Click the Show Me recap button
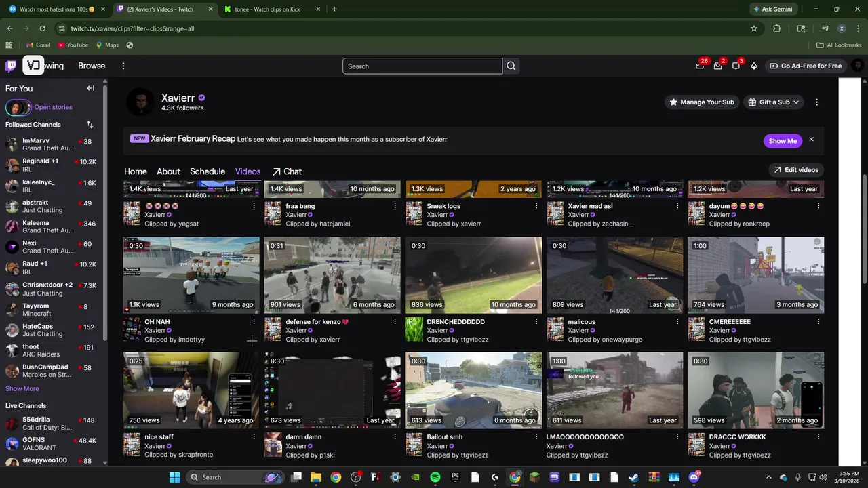The image size is (868, 488). (x=783, y=141)
